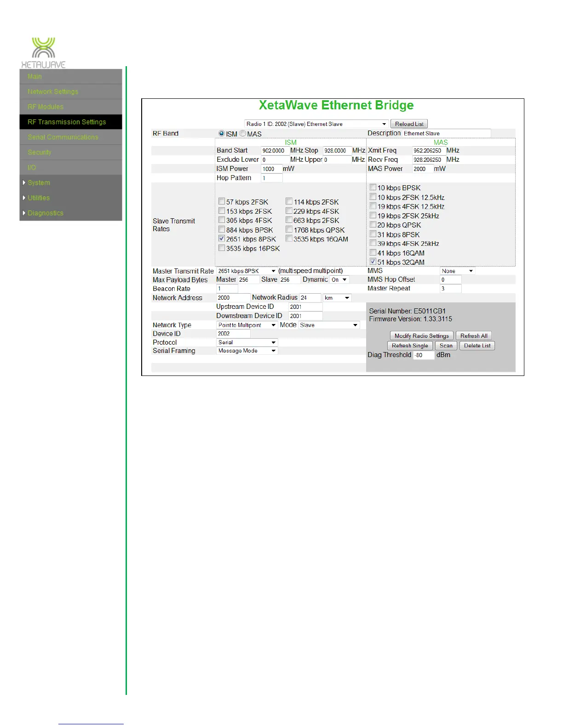Click the Downstream Device ID field

[305, 316]
